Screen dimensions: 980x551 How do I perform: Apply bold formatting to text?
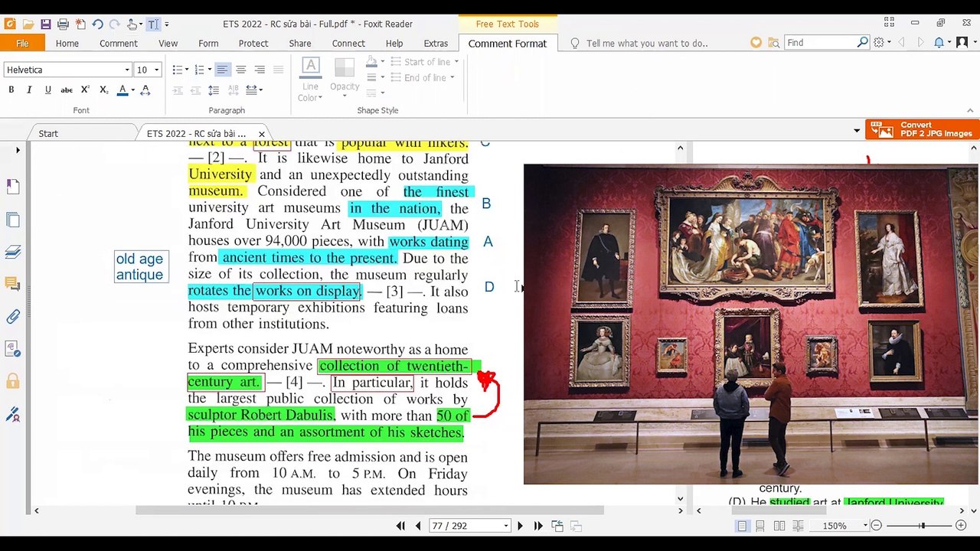11,90
